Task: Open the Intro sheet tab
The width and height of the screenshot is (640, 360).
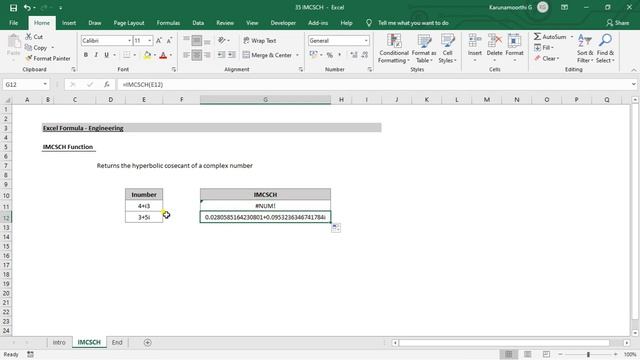Action: (x=59, y=342)
